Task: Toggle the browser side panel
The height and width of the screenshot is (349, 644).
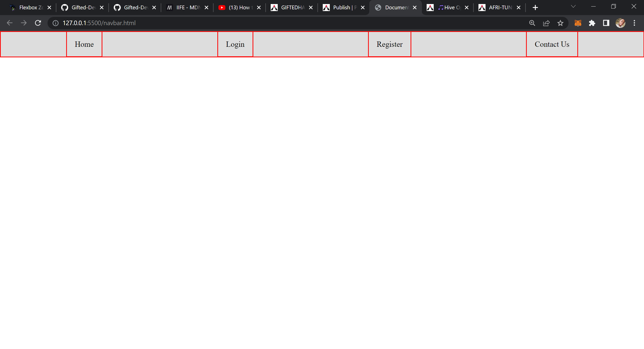Action: [x=606, y=23]
